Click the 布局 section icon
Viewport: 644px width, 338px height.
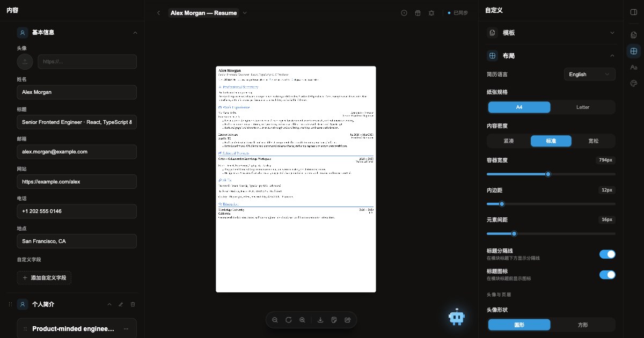pyautogui.click(x=492, y=56)
